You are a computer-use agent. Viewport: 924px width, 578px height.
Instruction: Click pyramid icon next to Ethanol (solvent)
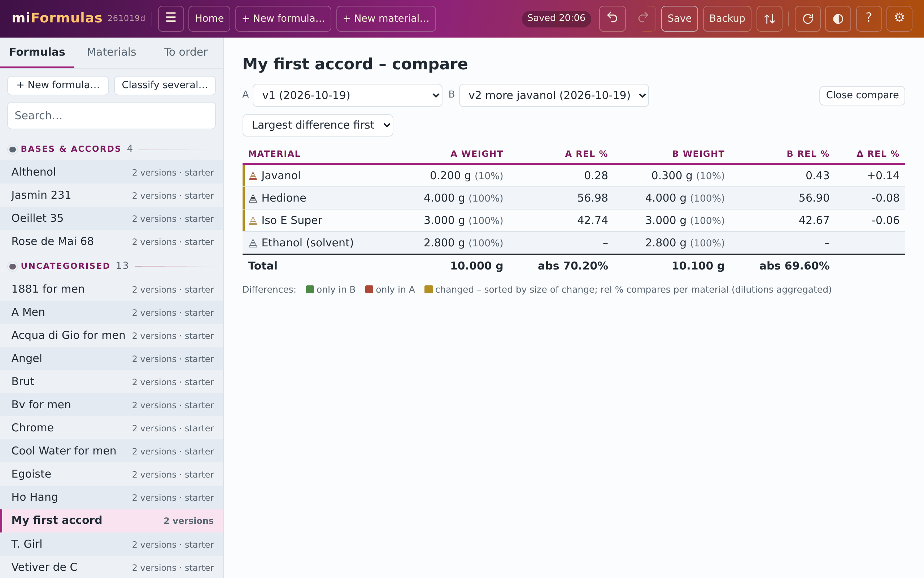[x=253, y=243]
